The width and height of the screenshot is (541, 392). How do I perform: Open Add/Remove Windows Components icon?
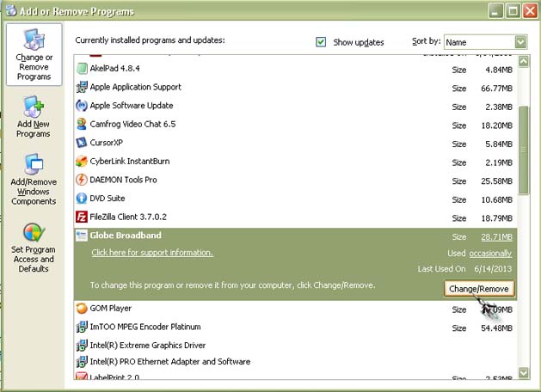tap(34, 164)
